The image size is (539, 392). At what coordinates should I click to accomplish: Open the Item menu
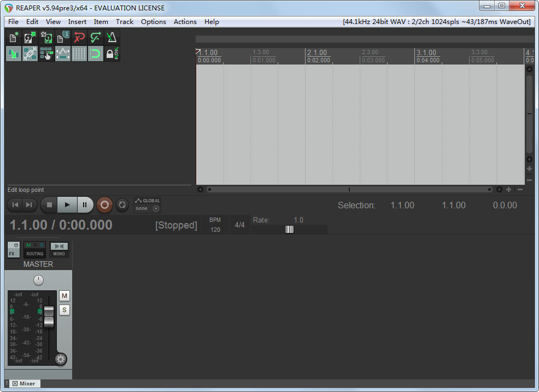pyautogui.click(x=101, y=22)
